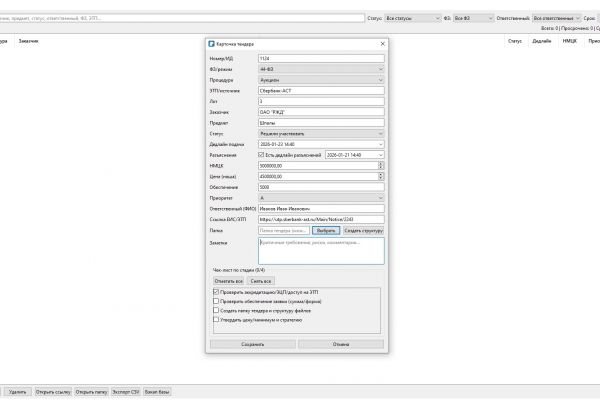Click into the Заметки notes text area
The width and height of the screenshot is (600, 400).
321,251
